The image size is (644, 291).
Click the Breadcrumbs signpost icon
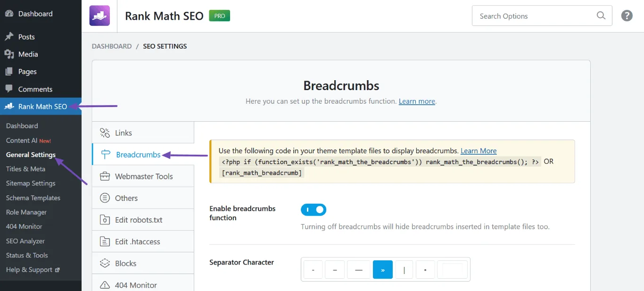(x=106, y=155)
